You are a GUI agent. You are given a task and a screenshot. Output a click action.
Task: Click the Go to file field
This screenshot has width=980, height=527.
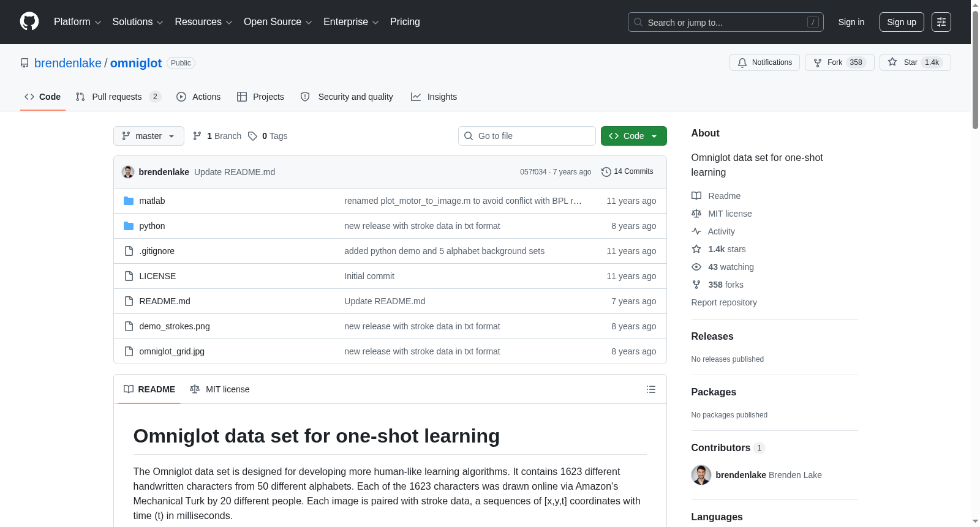(x=527, y=136)
